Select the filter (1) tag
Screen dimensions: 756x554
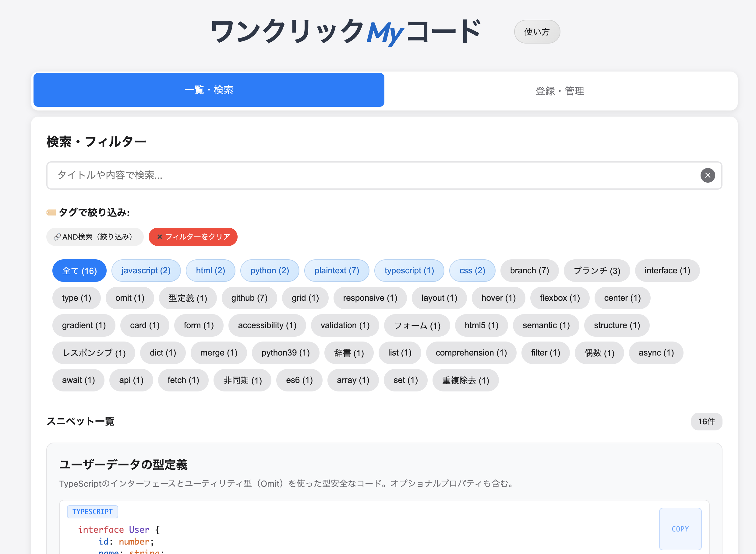coord(546,353)
